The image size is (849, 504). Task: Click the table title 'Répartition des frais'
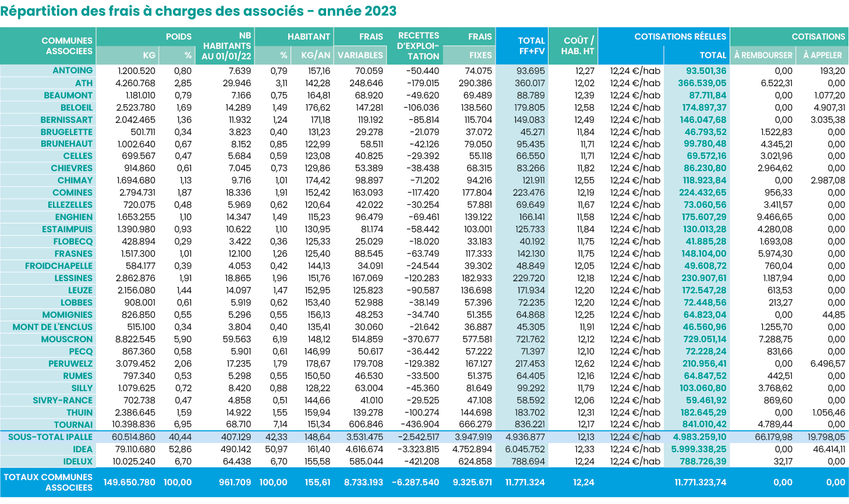(198, 11)
